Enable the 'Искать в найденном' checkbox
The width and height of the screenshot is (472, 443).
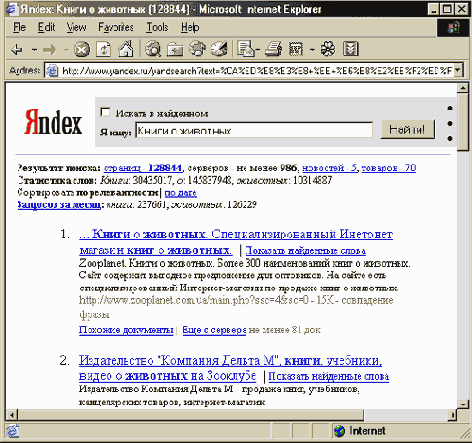[105, 112]
